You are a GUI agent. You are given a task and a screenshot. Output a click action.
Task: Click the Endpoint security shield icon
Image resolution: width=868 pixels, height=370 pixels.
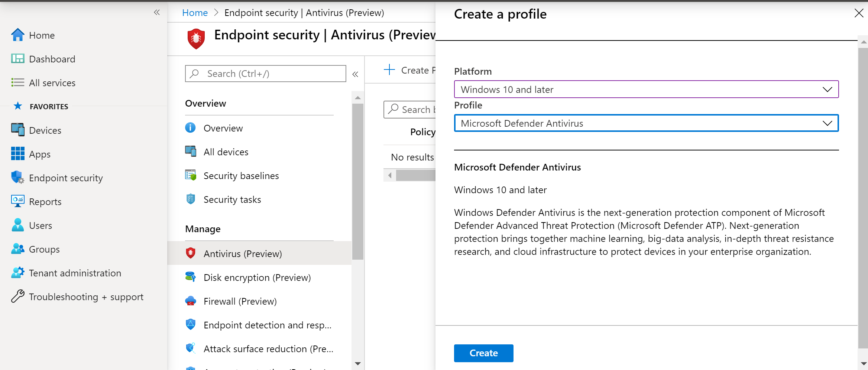point(17,178)
